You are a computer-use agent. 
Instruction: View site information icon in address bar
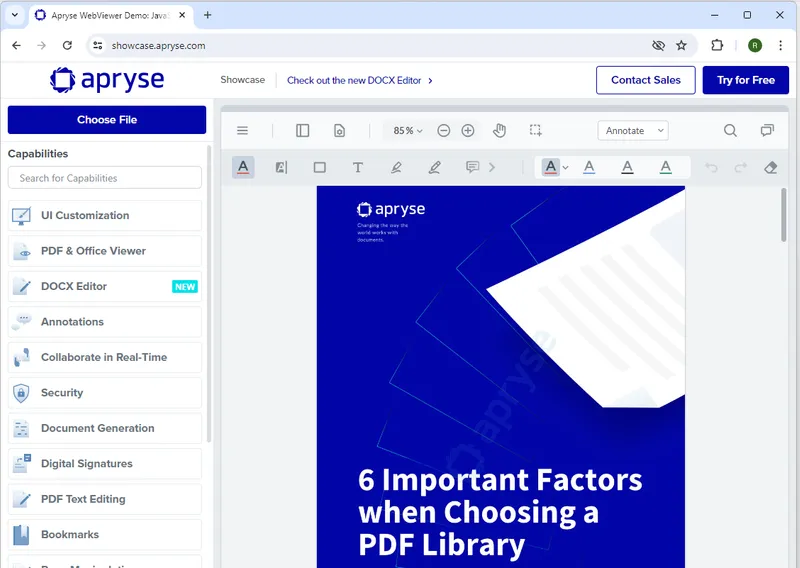(97, 45)
